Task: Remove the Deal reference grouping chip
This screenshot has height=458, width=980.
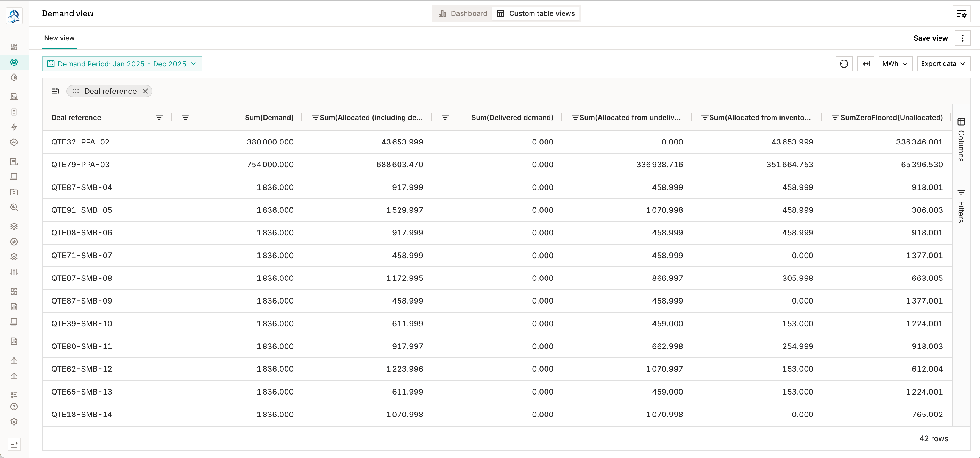Action: [x=145, y=91]
